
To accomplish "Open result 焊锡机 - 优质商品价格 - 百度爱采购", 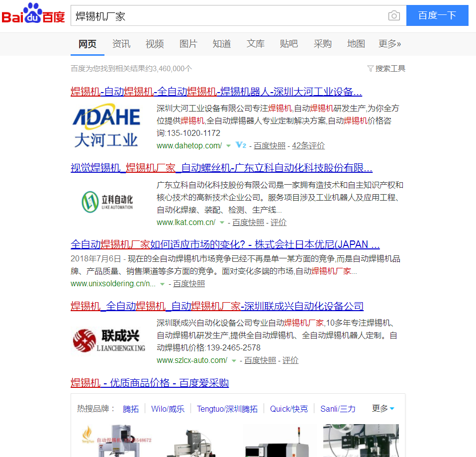I will (150, 383).
